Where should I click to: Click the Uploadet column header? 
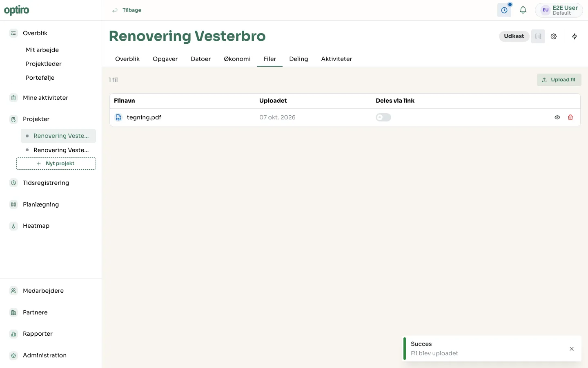(273, 101)
